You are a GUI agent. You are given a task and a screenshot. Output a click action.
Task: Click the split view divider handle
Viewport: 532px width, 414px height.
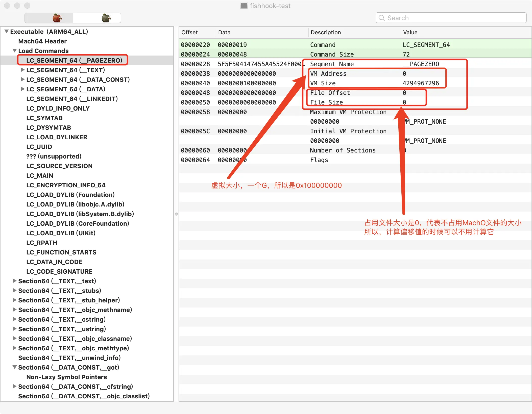[176, 214]
